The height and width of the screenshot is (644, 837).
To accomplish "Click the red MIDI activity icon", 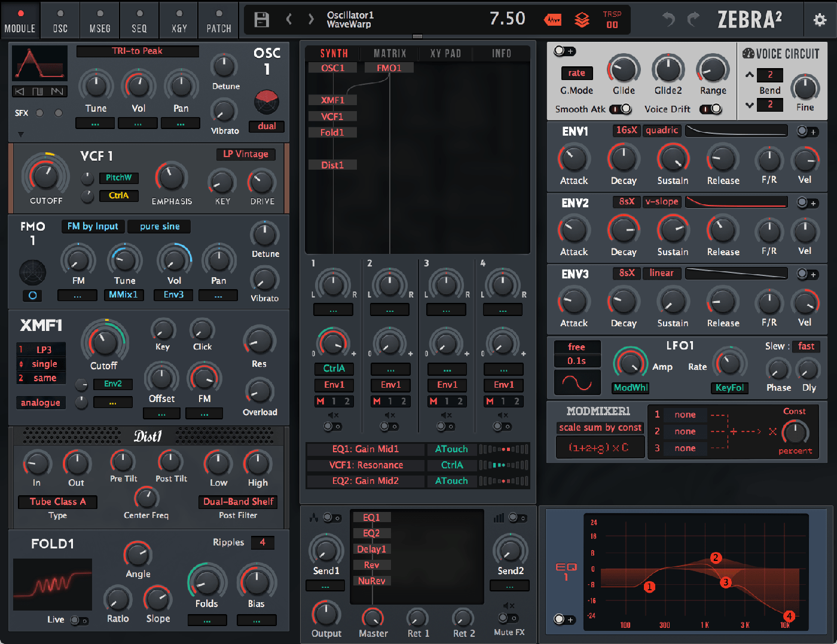I will (x=553, y=20).
